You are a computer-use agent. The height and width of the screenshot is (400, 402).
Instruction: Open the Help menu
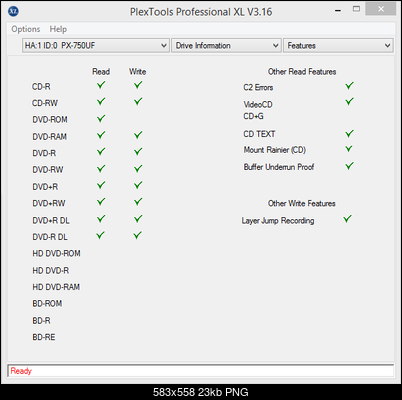pyautogui.click(x=58, y=29)
